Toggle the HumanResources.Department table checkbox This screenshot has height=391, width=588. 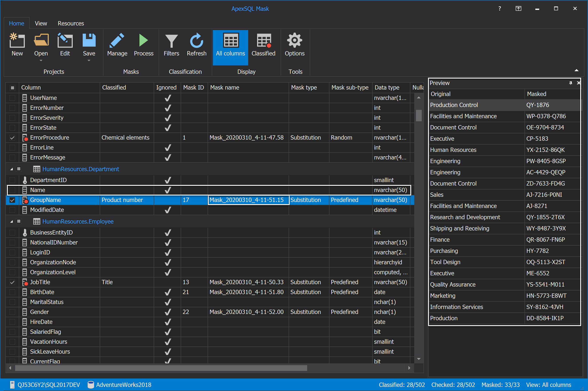(19, 169)
